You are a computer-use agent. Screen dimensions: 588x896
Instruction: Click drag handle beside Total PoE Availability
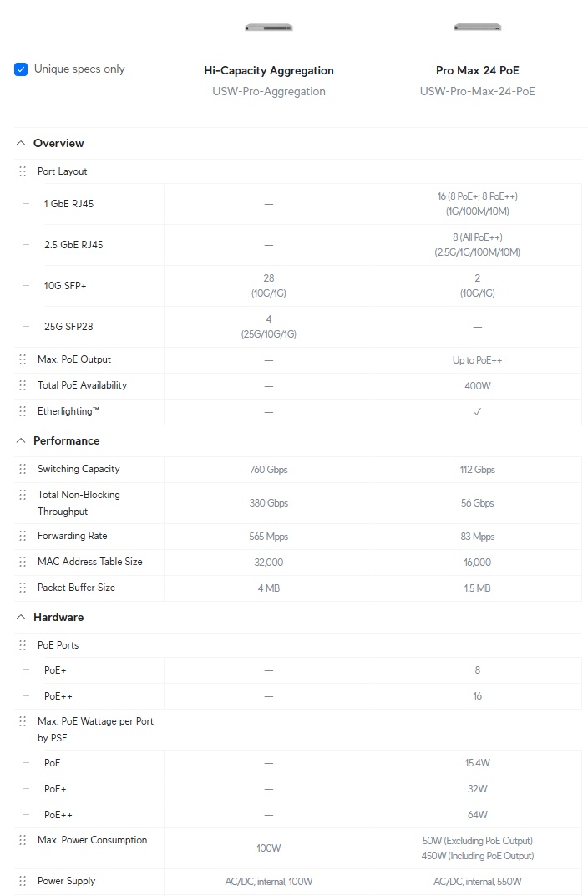coord(23,385)
